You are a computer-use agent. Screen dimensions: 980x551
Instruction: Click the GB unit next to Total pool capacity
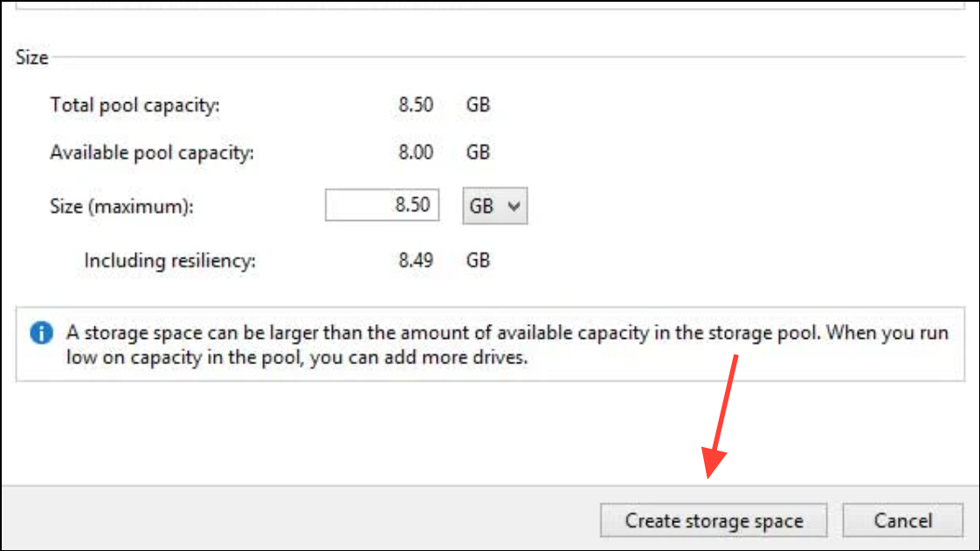tap(478, 104)
